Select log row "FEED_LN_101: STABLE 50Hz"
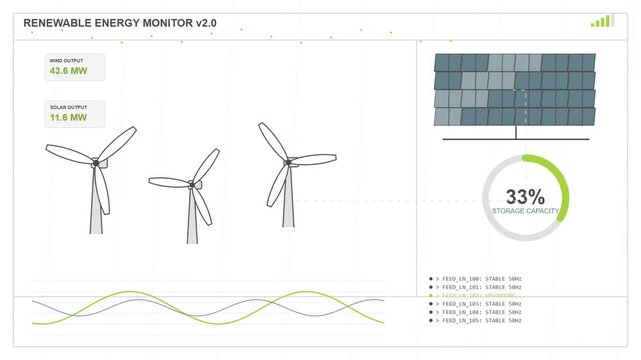Screen dimensions: 641x360 click(475, 287)
